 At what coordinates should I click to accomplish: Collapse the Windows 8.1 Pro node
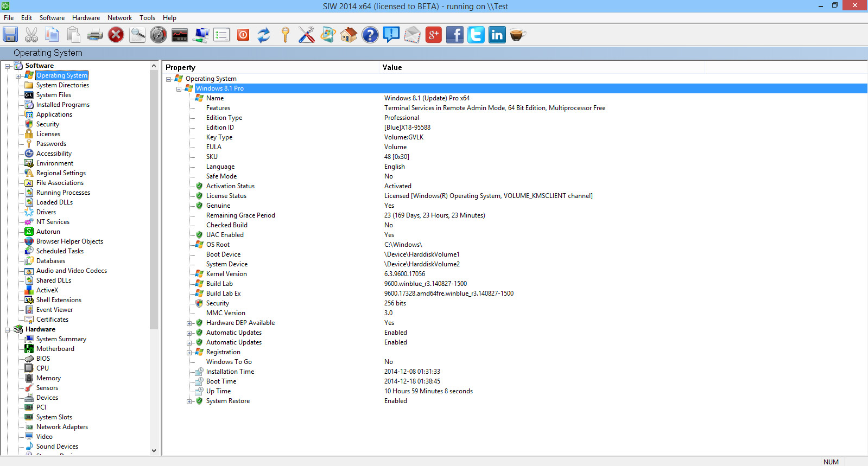(x=179, y=89)
